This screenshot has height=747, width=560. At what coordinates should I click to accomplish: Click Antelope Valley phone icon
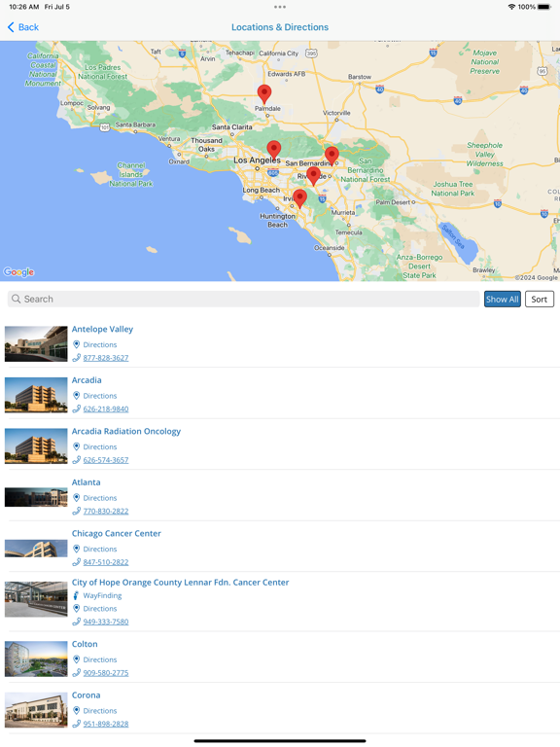coord(76,358)
